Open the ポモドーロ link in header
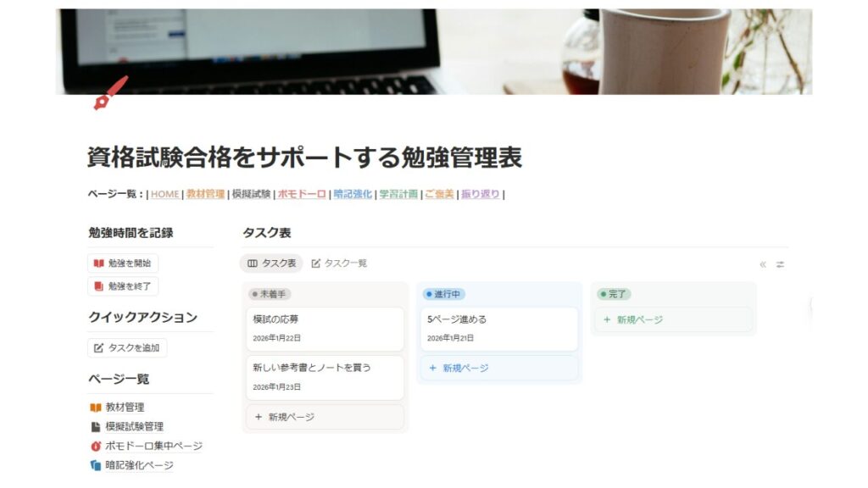This screenshot has height=488, width=868. [302, 194]
